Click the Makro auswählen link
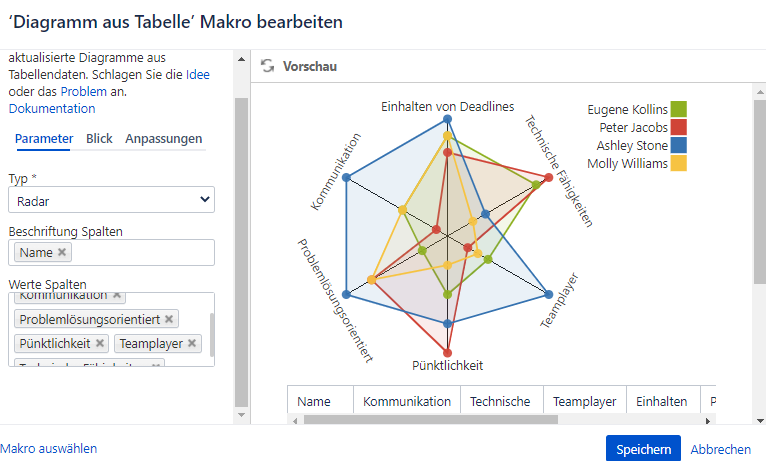766x461 pixels. pyautogui.click(x=48, y=448)
